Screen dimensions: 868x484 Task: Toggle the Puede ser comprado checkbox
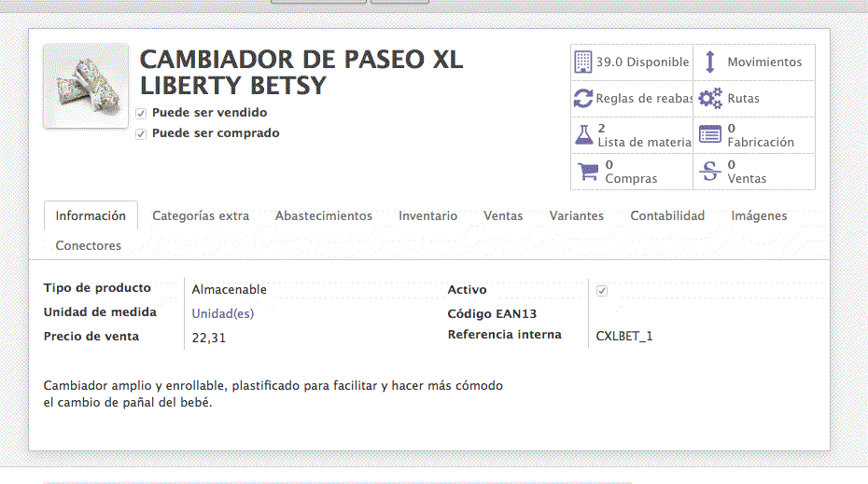(141, 133)
